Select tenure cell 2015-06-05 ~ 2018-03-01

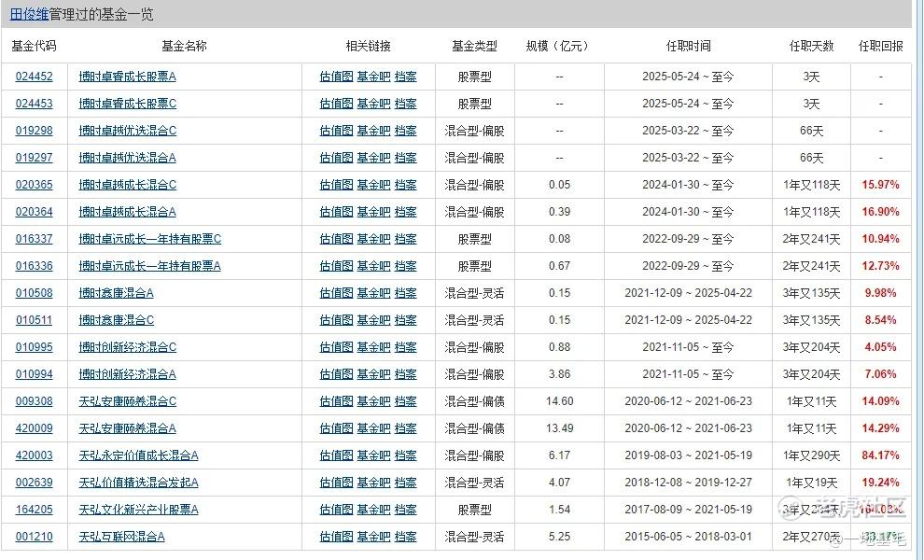tap(688, 537)
